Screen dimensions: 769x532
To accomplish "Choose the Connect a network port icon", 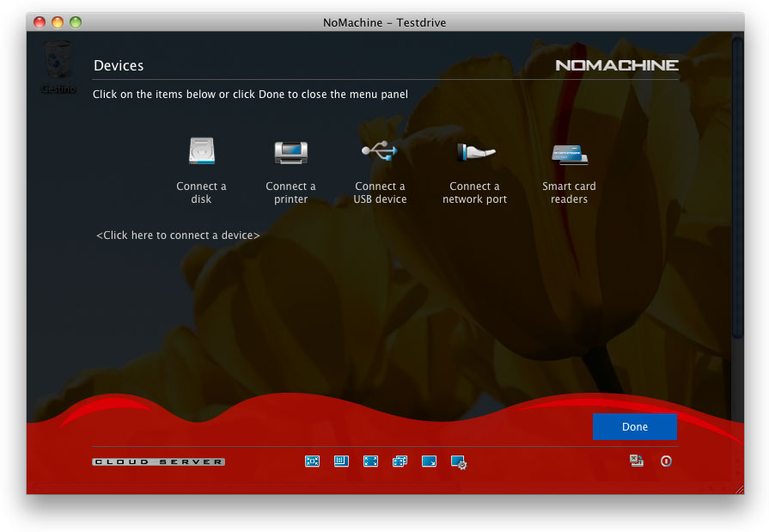I will (474, 153).
